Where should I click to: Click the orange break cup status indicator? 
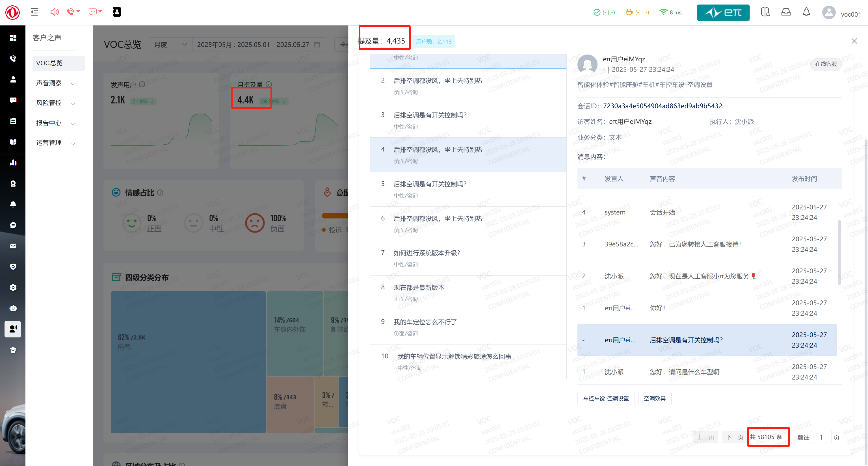pyautogui.click(x=638, y=12)
